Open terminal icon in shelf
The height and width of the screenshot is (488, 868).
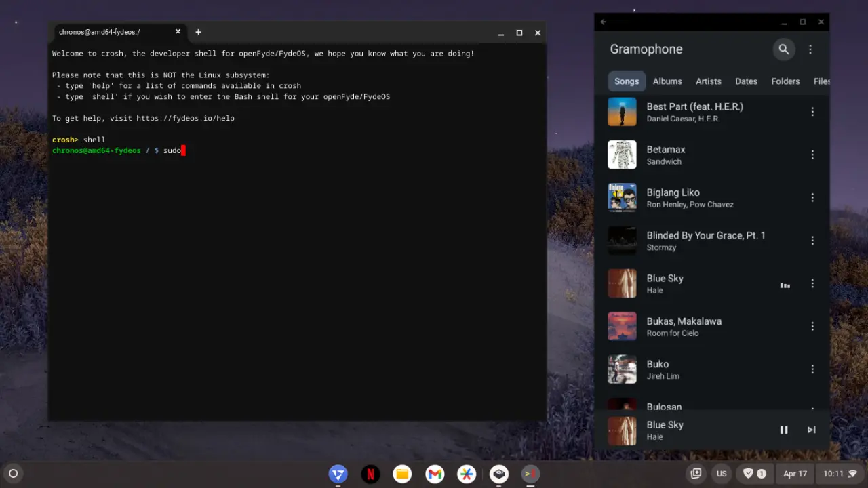pos(531,474)
